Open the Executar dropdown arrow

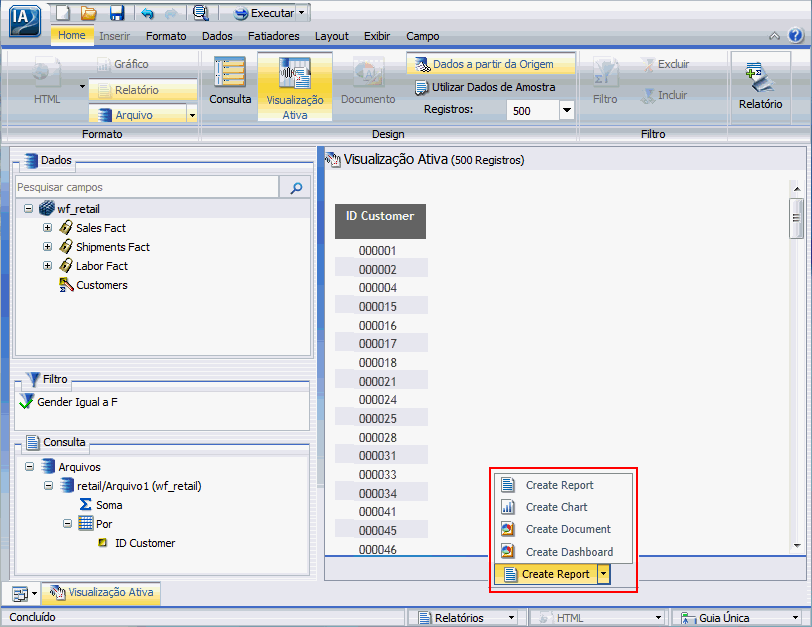[x=301, y=13]
